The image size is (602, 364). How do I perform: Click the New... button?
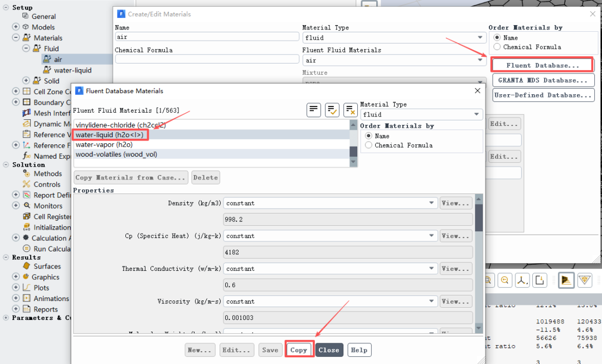200,350
